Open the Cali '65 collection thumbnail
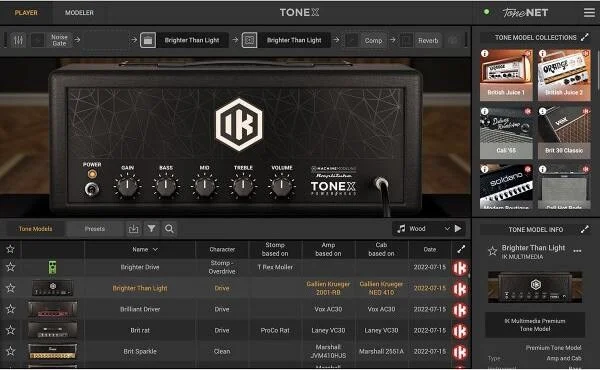Viewport: 600px width, 370px height. 506,133
